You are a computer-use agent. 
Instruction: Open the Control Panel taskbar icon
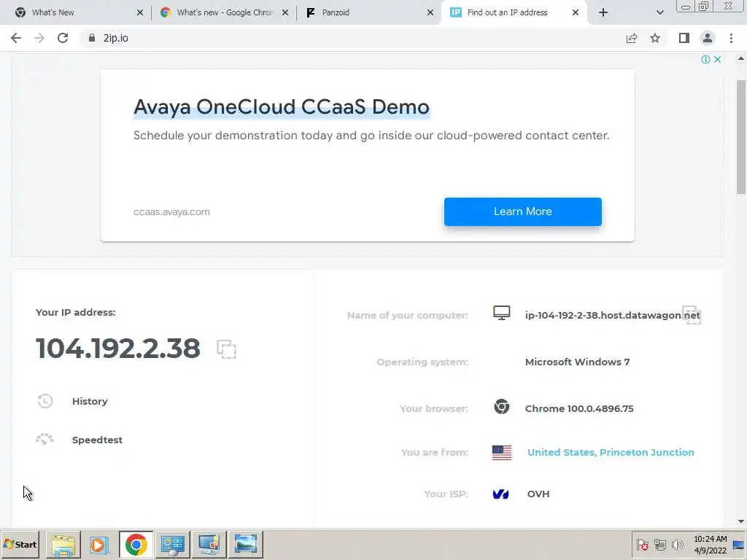[172, 545]
